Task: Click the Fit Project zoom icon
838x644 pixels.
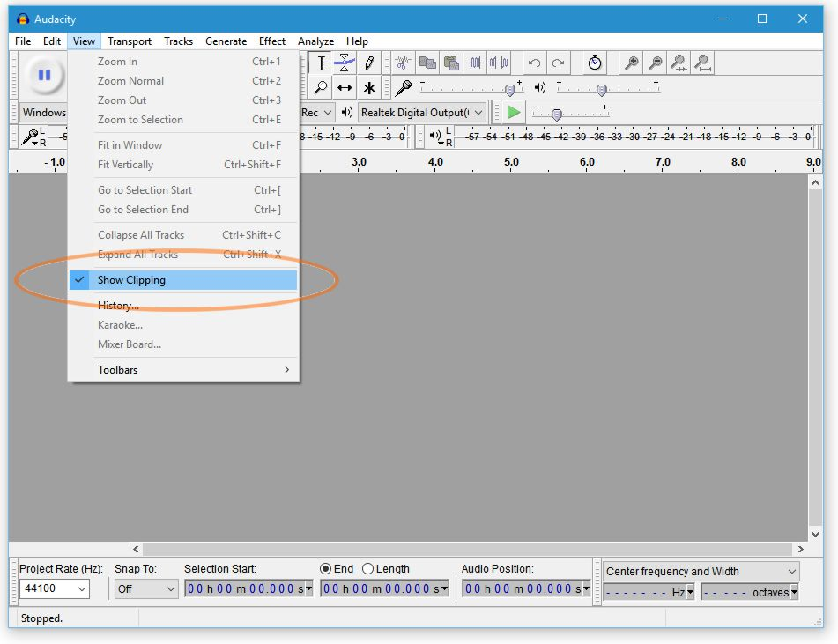Action: (x=703, y=63)
